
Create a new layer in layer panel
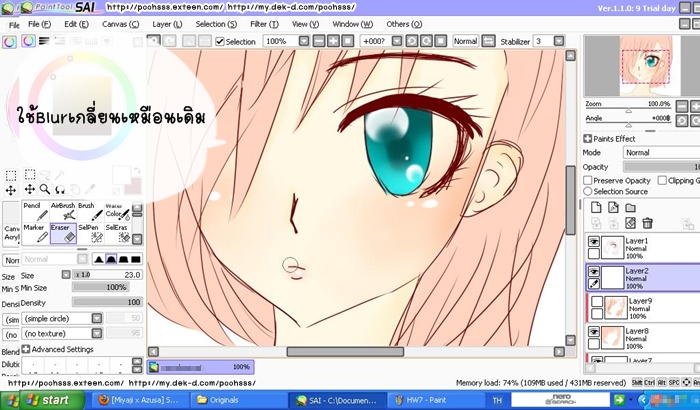(596, 207)
